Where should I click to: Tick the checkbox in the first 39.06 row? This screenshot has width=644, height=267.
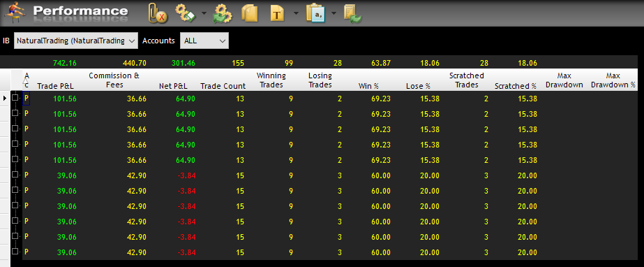(15, 175)
